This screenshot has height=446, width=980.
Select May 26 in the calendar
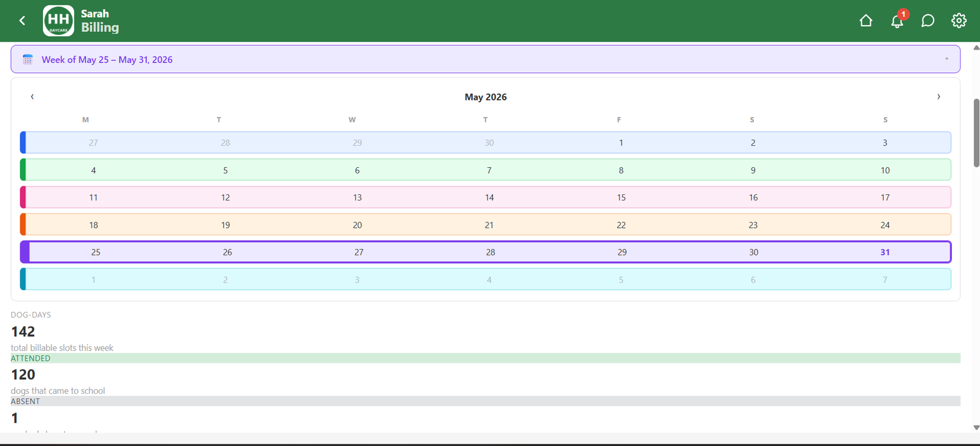click(x=227, y=252)
